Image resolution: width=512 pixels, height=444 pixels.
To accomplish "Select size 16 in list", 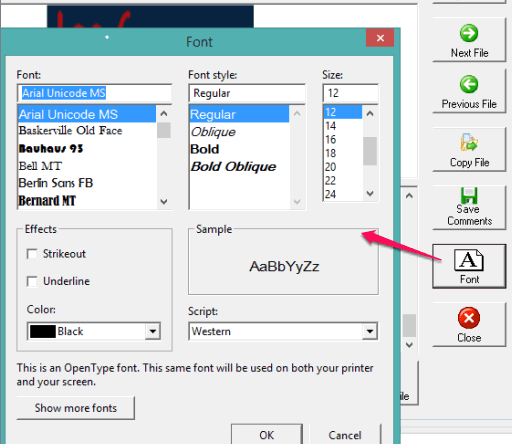I will pos(343,139).
